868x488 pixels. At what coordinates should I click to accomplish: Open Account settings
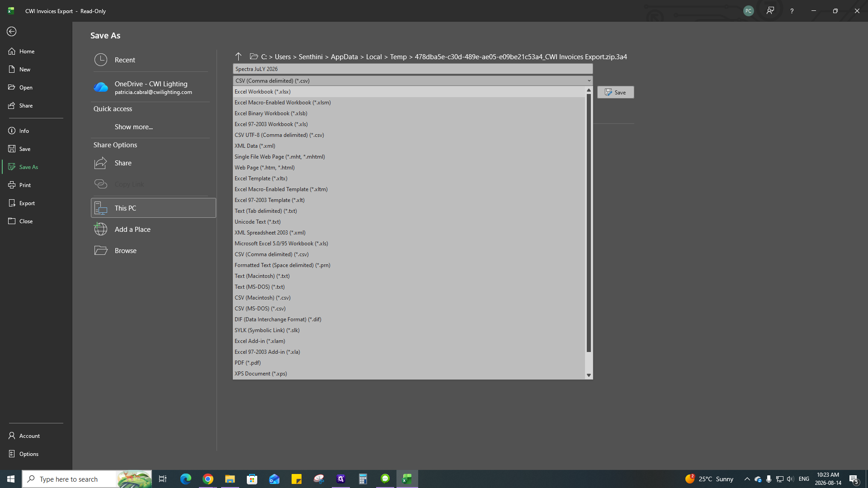click(36, 436)
